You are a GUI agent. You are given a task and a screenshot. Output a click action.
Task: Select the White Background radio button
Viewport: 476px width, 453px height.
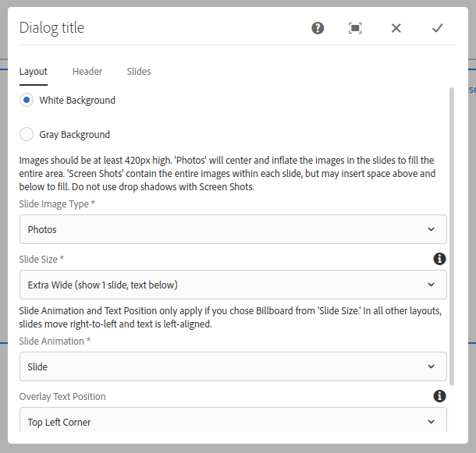click(27, 100)
